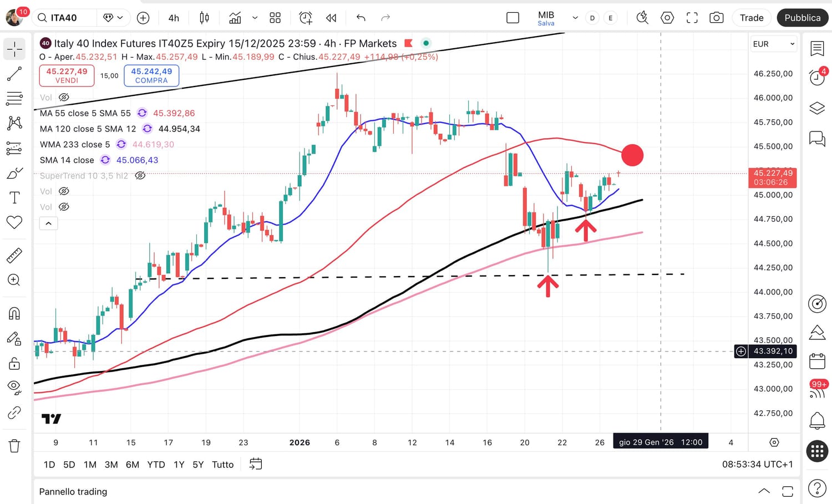
Task: Select the 5Y time range
Action: 198,465
